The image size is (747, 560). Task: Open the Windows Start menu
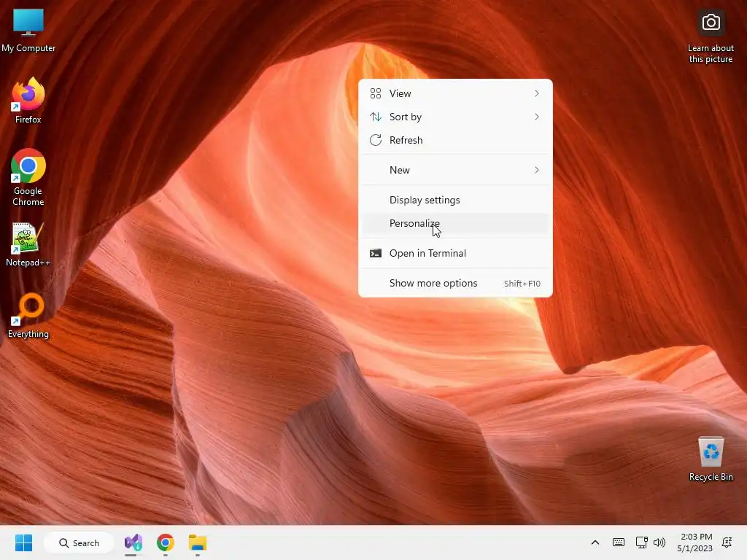click(x=23, y=542)
